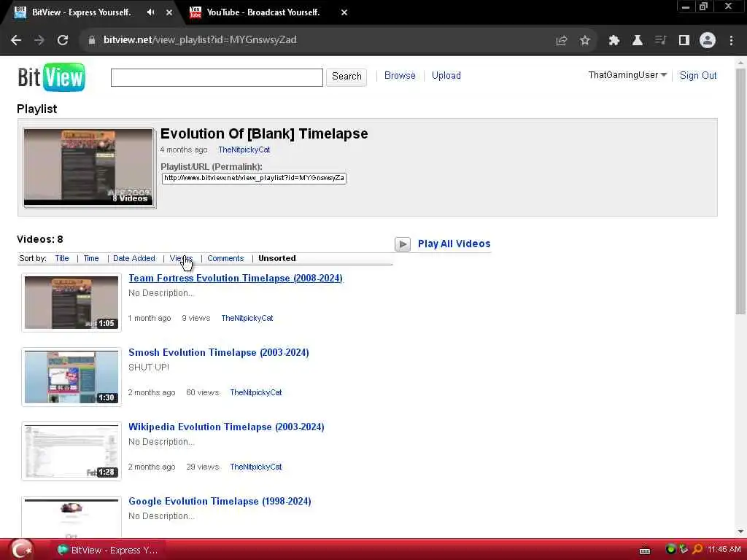Viewport: 747px width, 560px height.
Task: Open the Chrome three-dot menu
Action: [731, 41]
